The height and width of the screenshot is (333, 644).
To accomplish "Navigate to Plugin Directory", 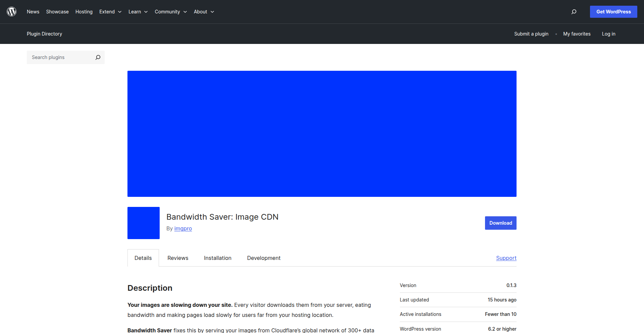I will pos(44,34).
